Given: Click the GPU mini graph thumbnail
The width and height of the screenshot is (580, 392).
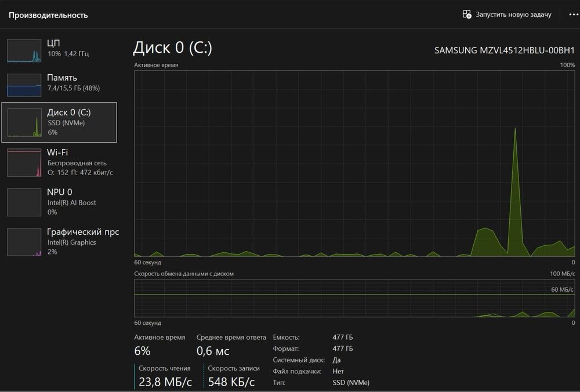Looking at the screenshot, I should 24,242.
